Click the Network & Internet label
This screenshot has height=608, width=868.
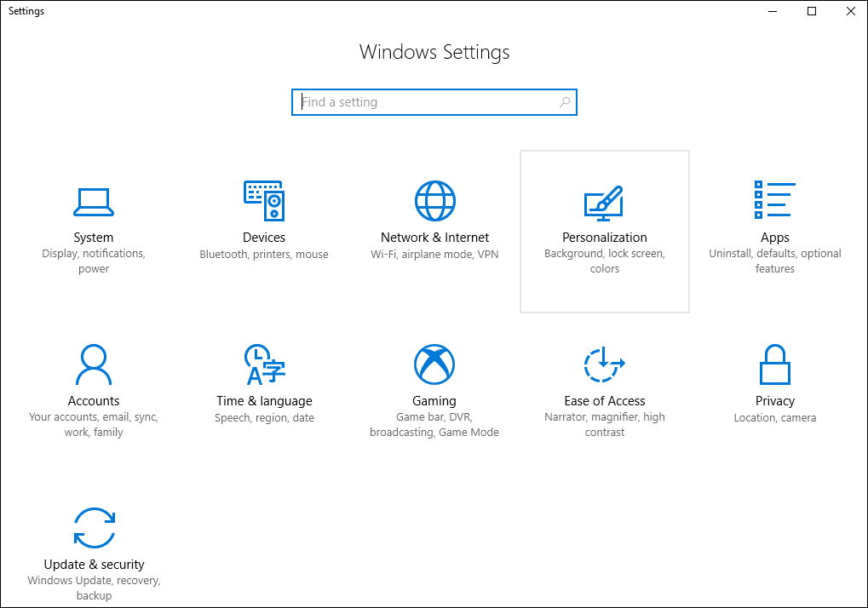434,238
